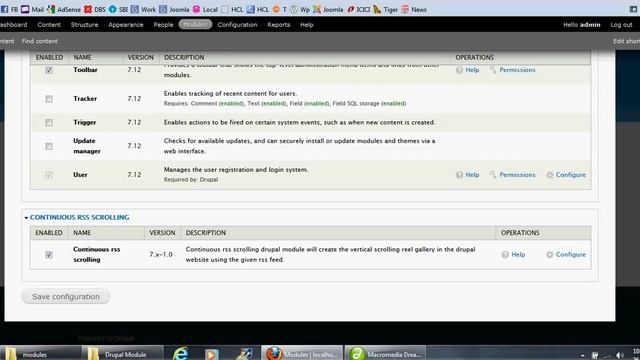Screen dimensions: 640x360
Task: Open the Configure link for User module
Action: tap(571, 175)
